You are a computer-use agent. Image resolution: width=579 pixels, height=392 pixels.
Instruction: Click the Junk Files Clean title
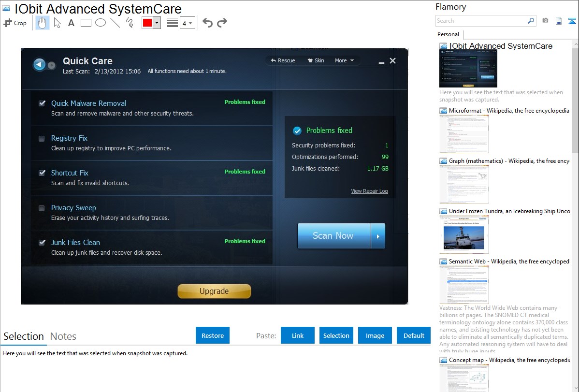(75, 242)
